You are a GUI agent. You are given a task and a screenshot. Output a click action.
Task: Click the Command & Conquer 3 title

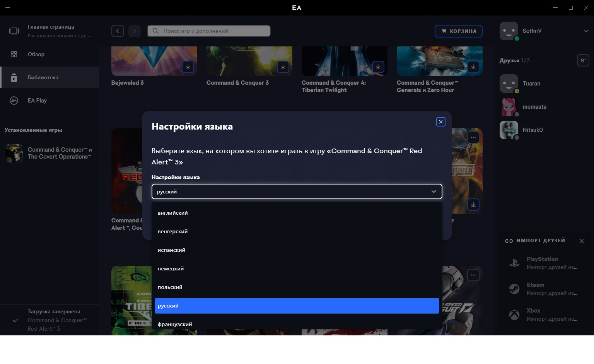coord(237,83)
